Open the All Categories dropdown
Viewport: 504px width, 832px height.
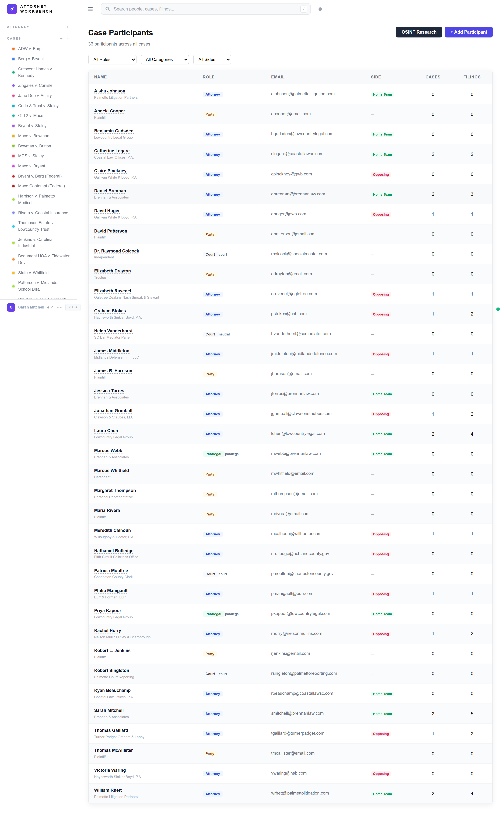coord(164,59)
